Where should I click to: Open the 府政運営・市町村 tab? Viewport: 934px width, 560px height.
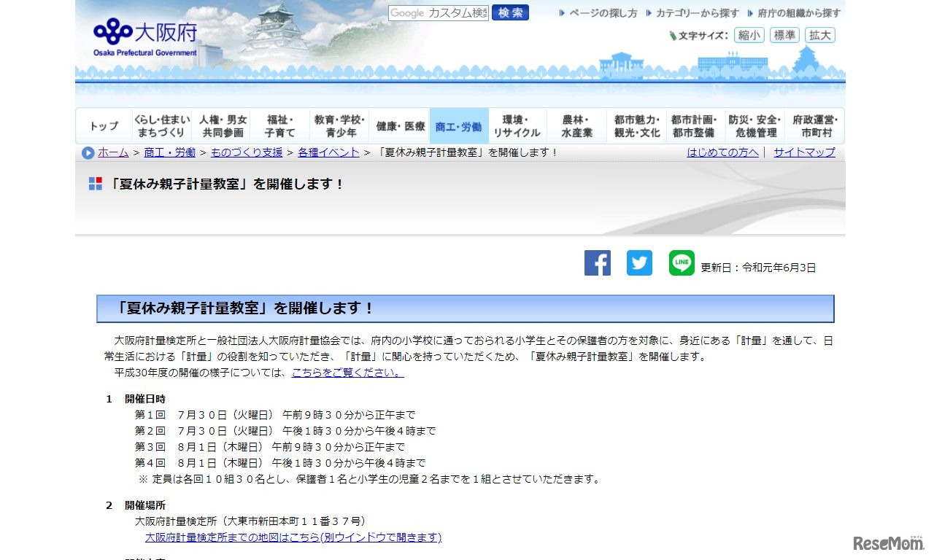[x=815, y=126]
